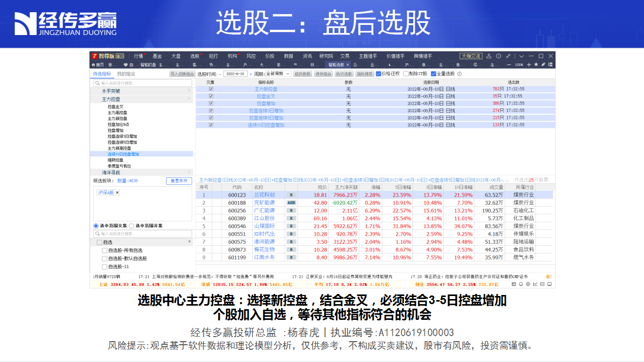Click the indicator name search field
644x362 pixels.
(x=142, y=83)
